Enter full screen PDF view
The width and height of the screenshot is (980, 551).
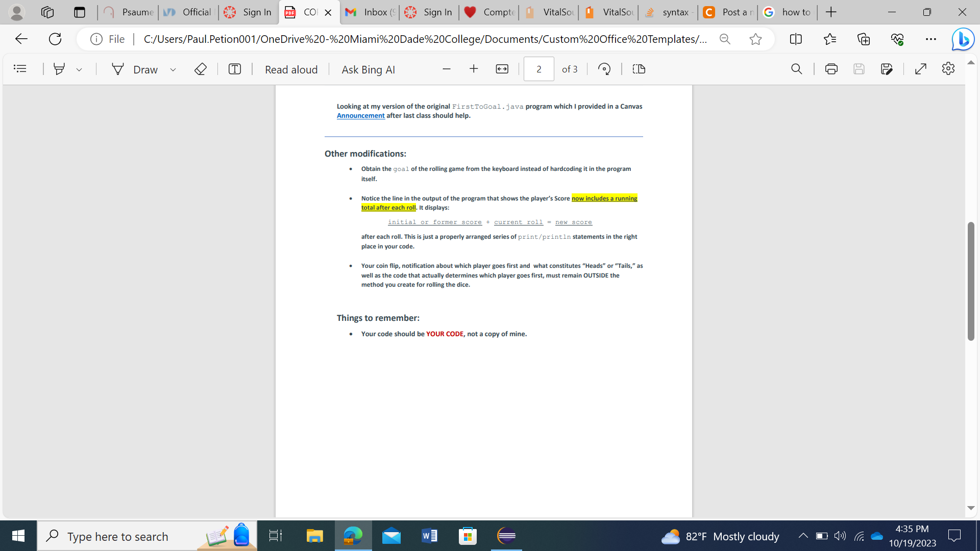tap(920, 69)
